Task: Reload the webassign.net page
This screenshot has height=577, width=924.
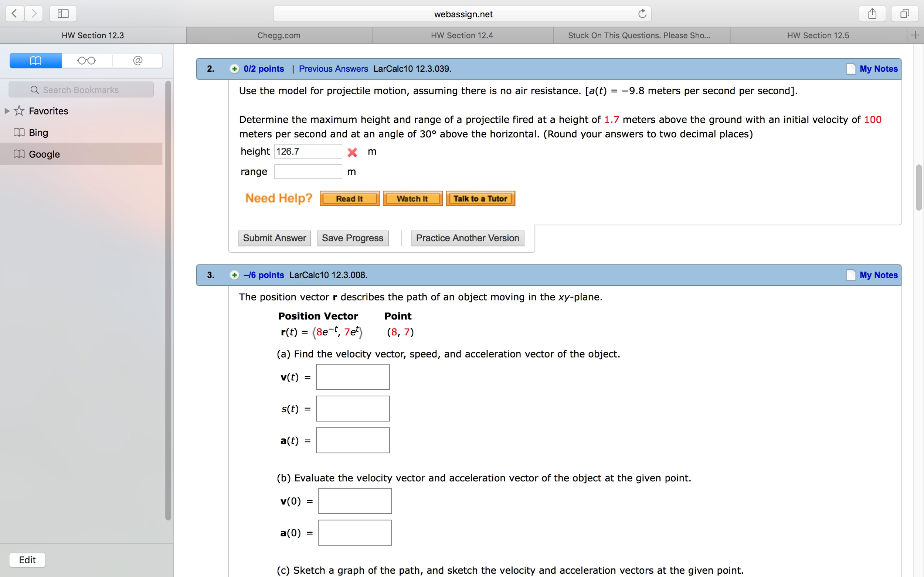Action: (642, 14)
